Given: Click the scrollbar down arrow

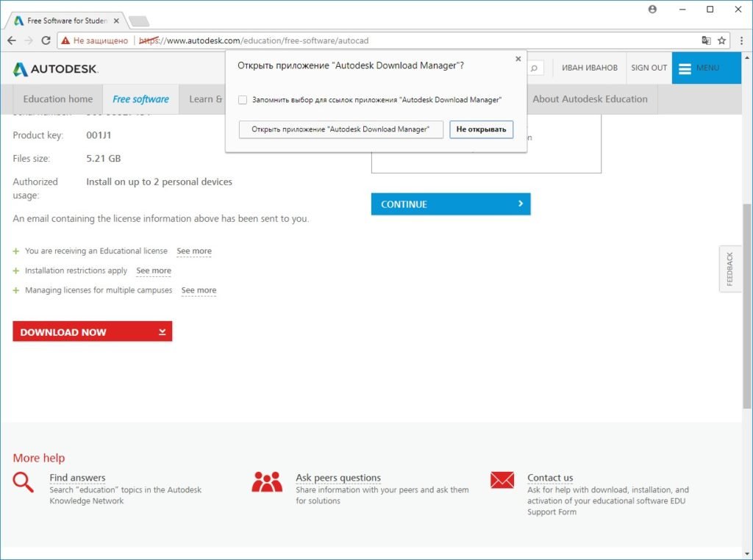Looking at the screenshot, I should pos(747,554).
